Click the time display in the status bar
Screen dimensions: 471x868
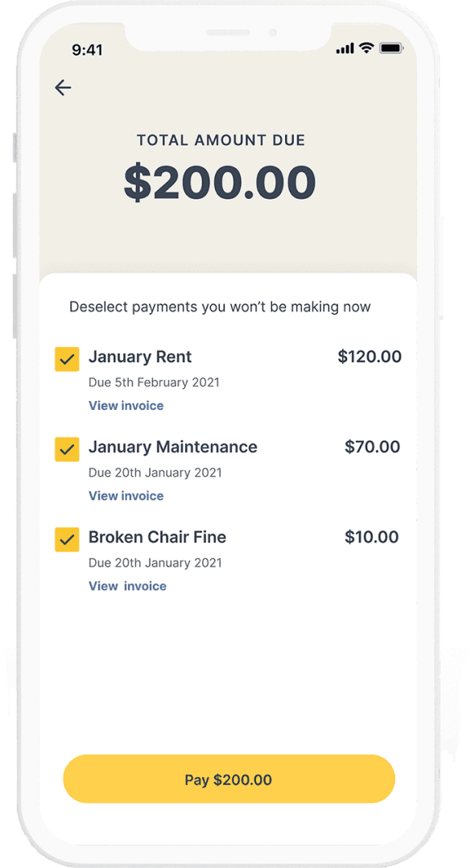tap(89, 50)
